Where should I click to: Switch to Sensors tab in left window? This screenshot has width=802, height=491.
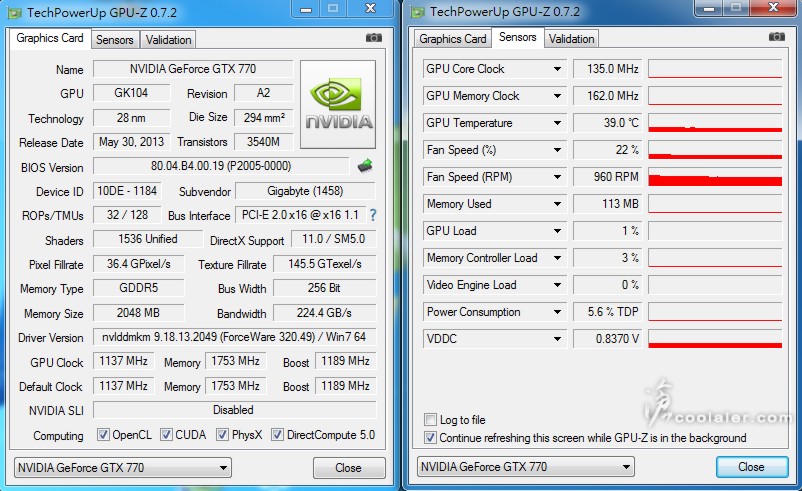[115, 40]
